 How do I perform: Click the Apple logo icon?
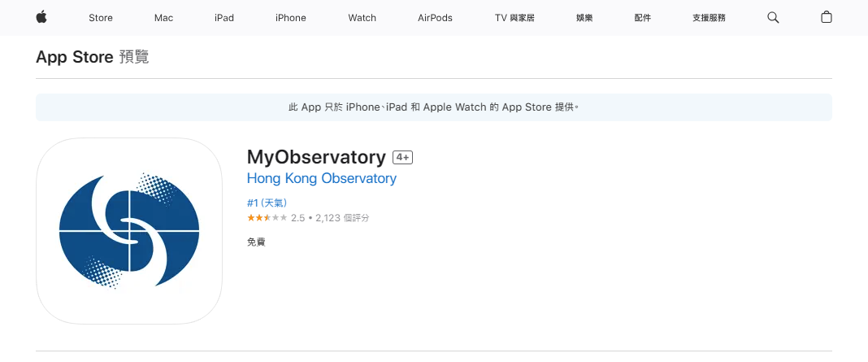(x=41, y=17)
